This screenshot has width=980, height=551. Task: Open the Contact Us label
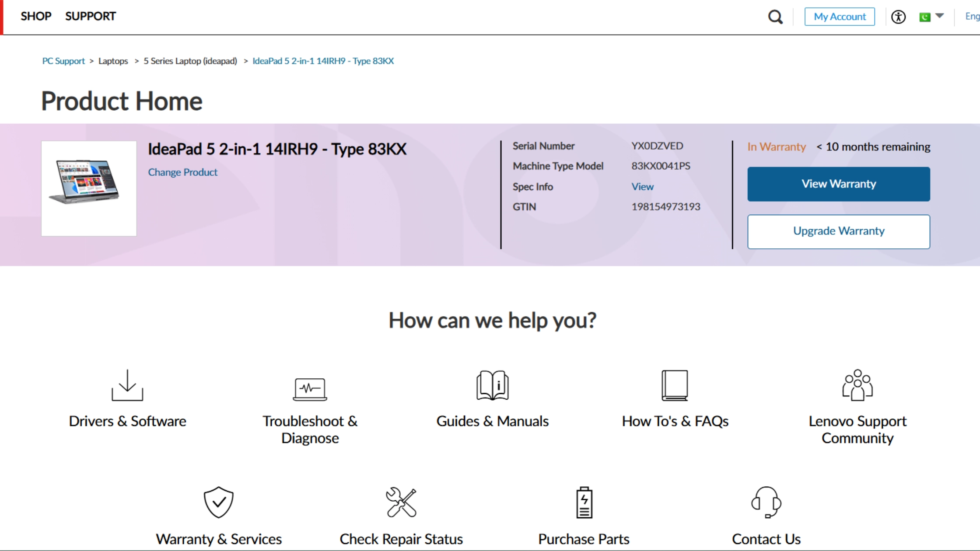766,539
